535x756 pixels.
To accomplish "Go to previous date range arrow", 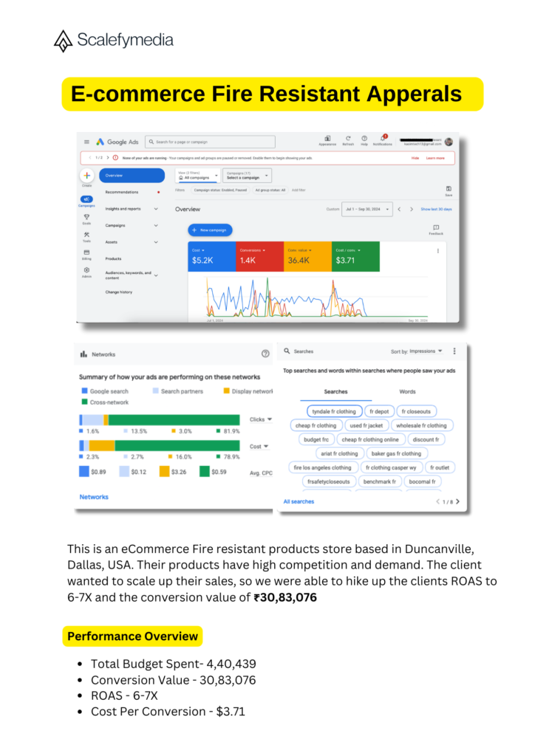I will tap(400, 209).
